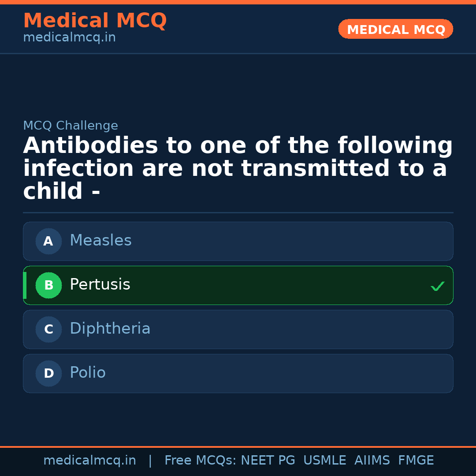Choose the Diphtheria answer option
The image size is (476, 476).
pos(238,329)
